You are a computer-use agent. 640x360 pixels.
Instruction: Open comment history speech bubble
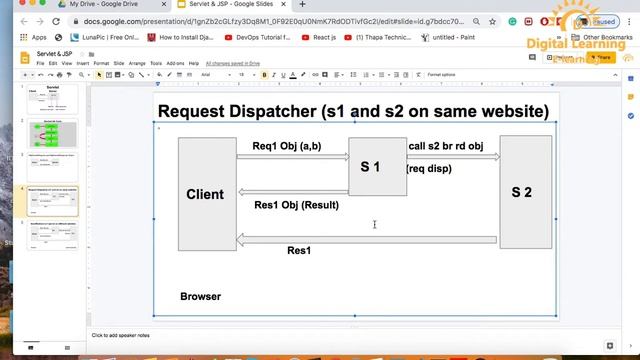pos(532,58)
